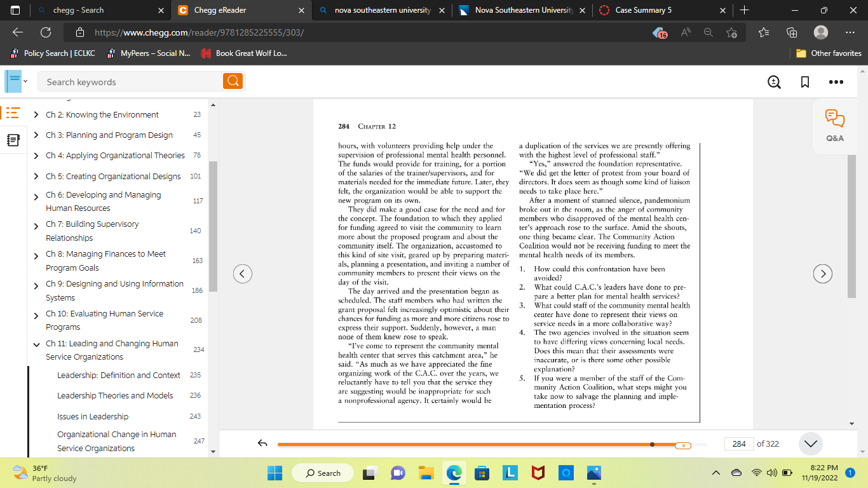Viewport: 868px width, 488px height.
Task: Open the Q&A chat panel
Action: (835, 125)
